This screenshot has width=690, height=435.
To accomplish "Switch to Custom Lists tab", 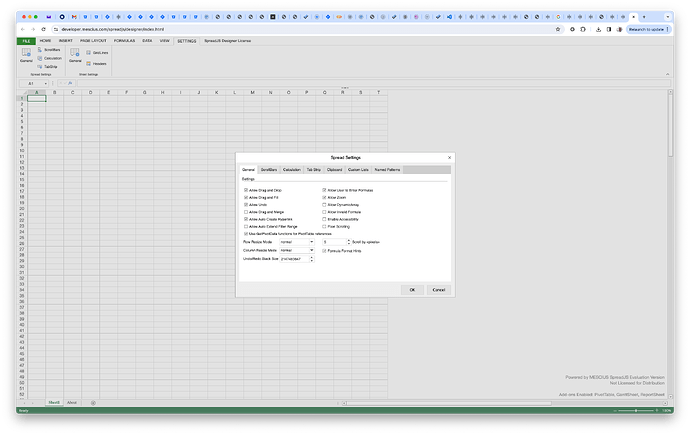I will 358,170.
